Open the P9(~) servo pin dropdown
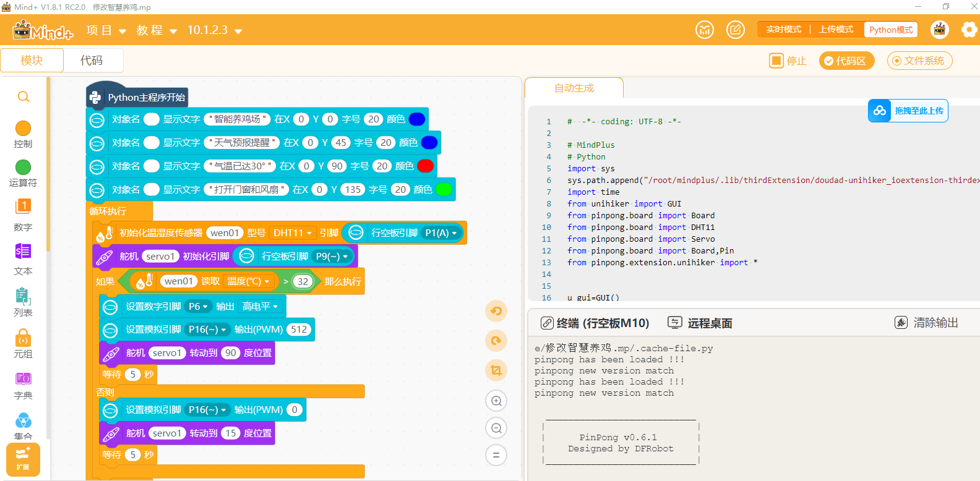This screenshot has width=980, height=481. point(332,256)
